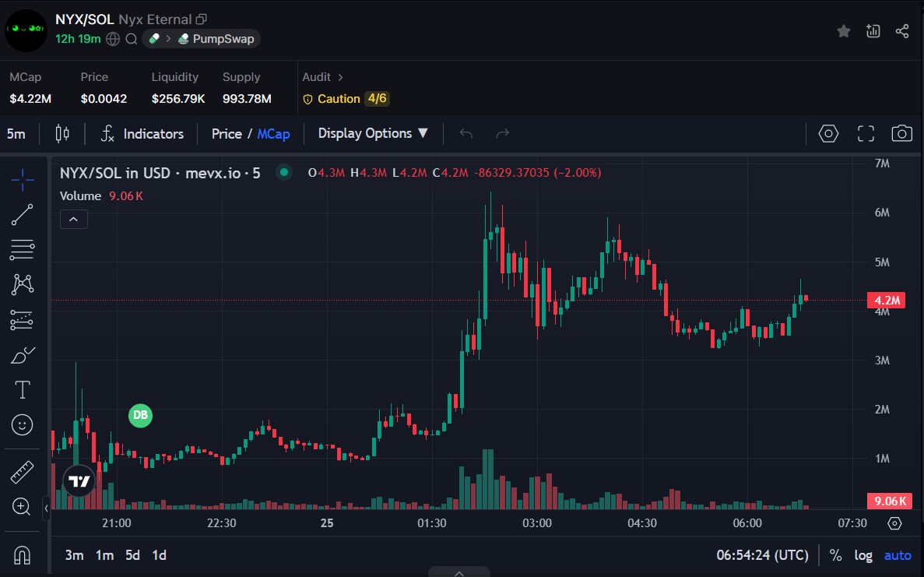Select the text annotation tool
Viewport: 924px width, 577px height.
coord(23,389)
